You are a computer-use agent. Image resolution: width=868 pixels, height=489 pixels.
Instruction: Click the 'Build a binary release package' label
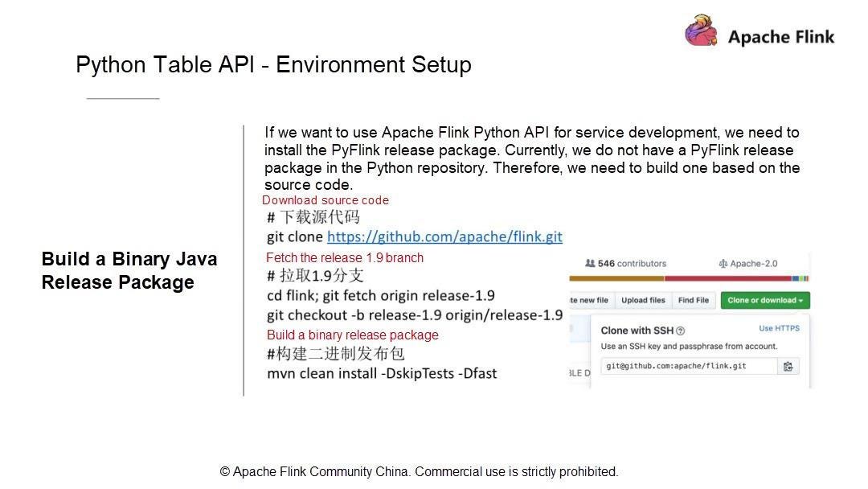tap(353, 335)
